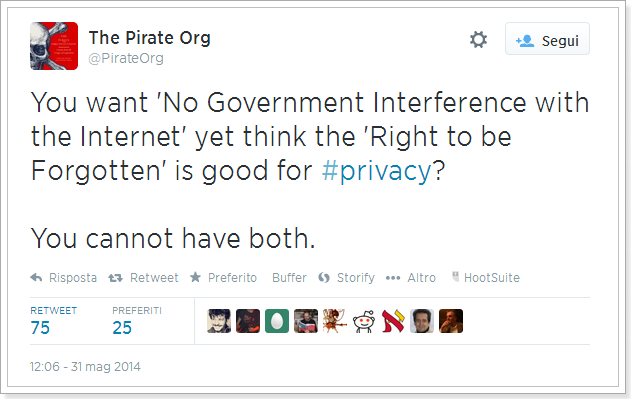Open the Reddit alien avatar profile

(x=364, y=321)
